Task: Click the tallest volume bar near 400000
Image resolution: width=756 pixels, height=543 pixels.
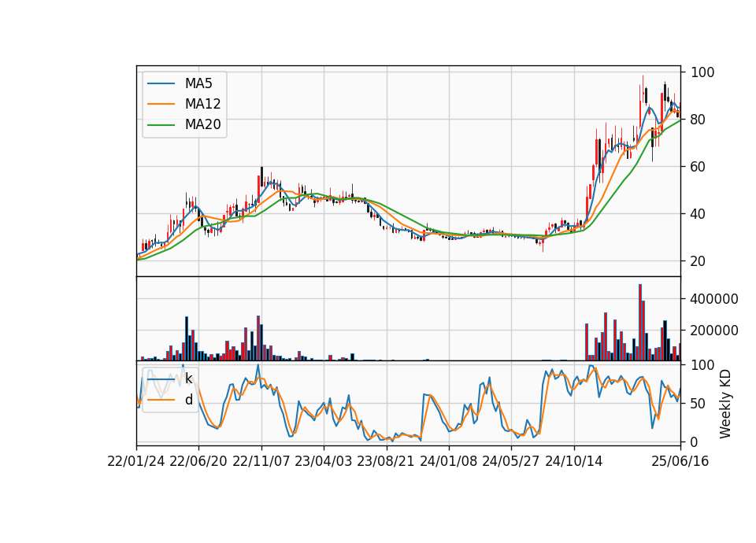Action: pyautogui.click(x=640, y=323)
